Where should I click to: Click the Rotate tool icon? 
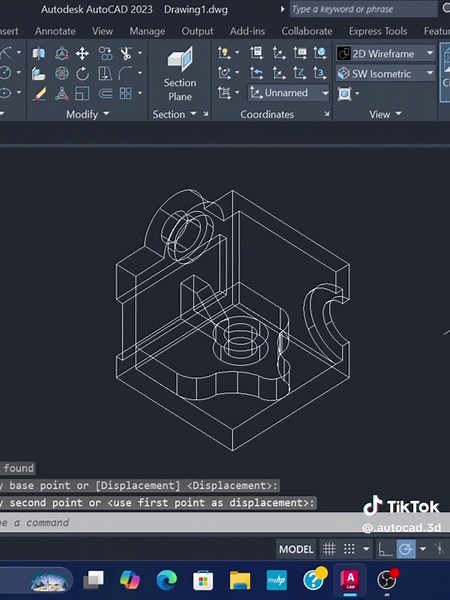coord(82,73)
